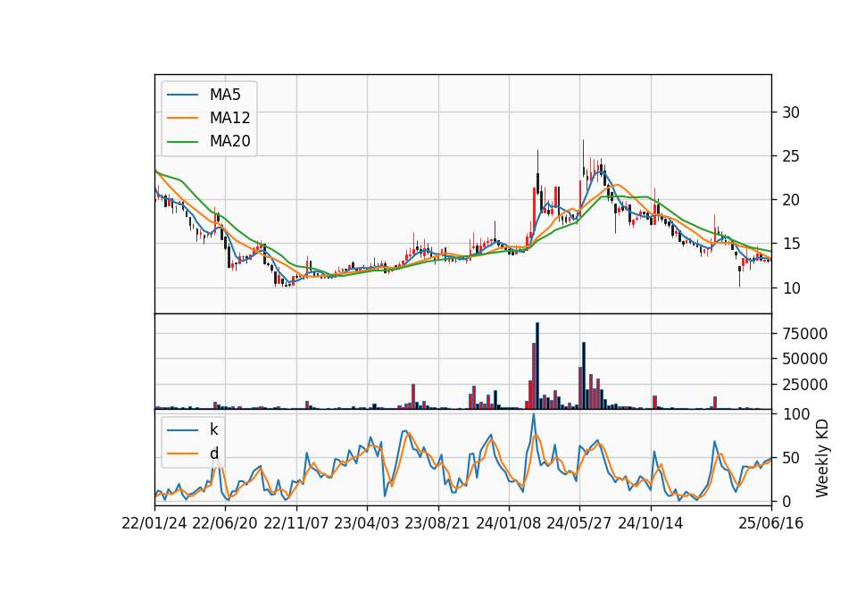Click the price axis value 10
This screenshot has width=857, height=616.
pyautogui.click(x=791, y=288)
